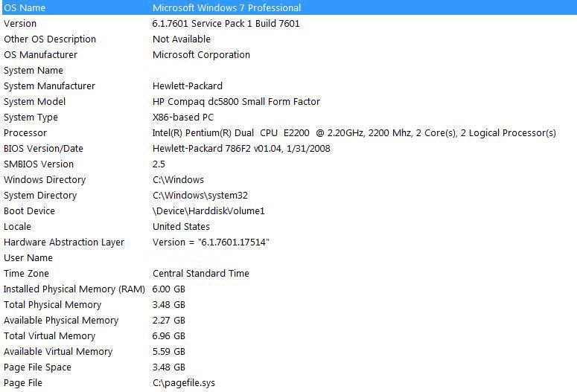
Task: Click the 'Microsoft Corporation' value
Action: 201,55
